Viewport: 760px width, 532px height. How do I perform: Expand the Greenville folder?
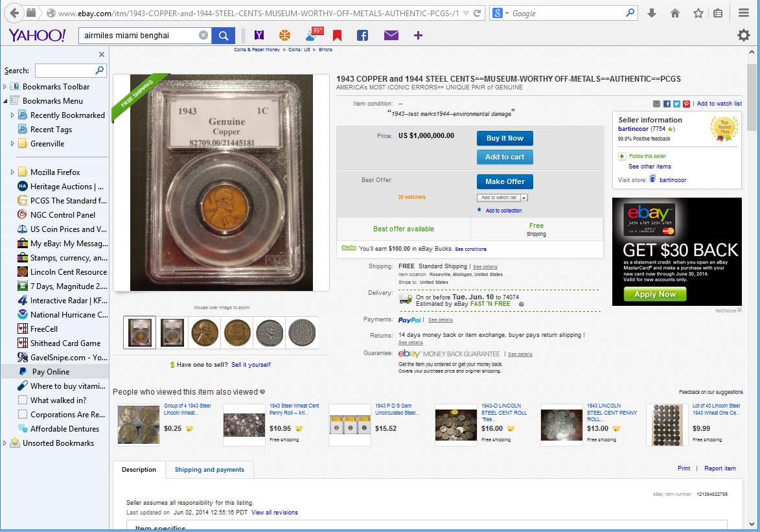pyautogui.click(x=12, y=144)
